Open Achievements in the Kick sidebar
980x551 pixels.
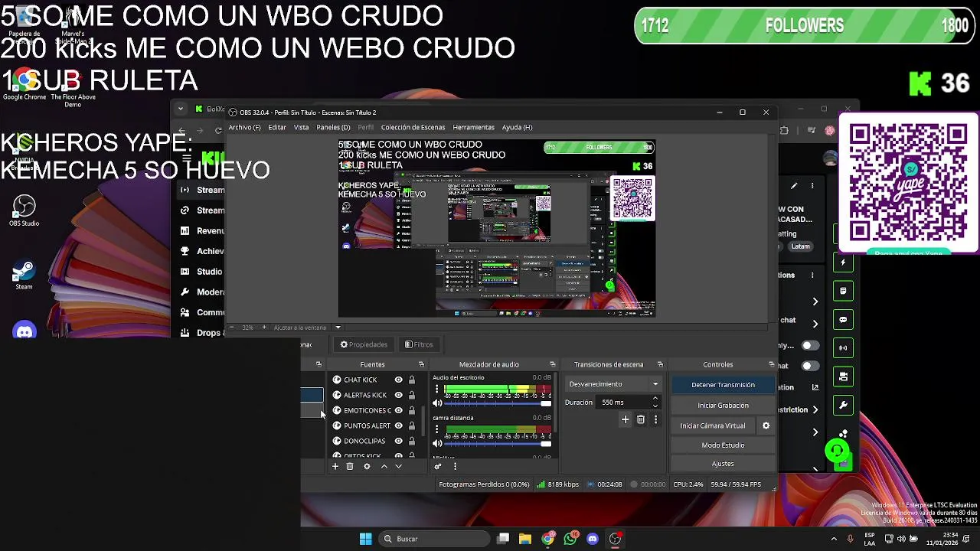pyautogui.click(x=201, y=251)
